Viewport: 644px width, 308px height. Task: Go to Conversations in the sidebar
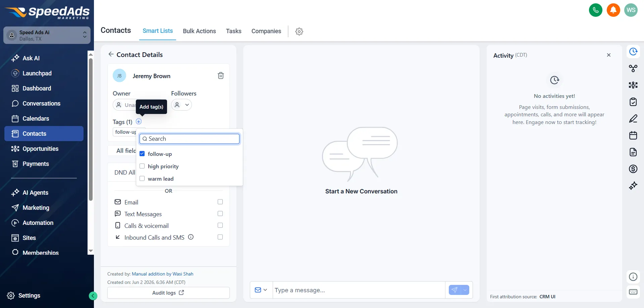coord(44,104)
